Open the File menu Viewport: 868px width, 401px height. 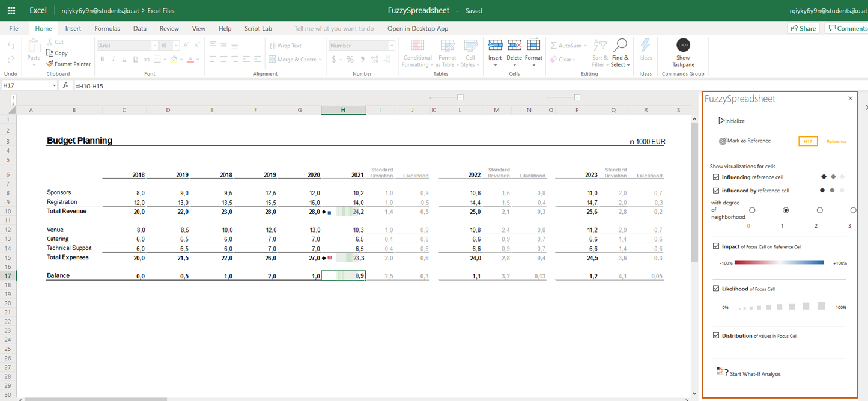coord(14,28)
